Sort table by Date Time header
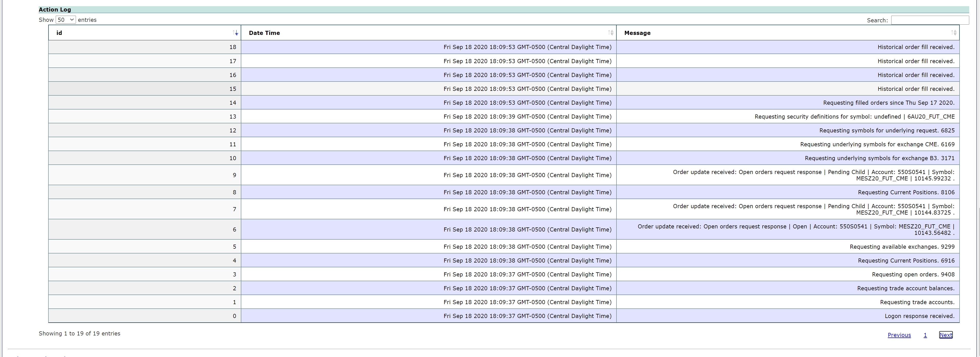 264,33
